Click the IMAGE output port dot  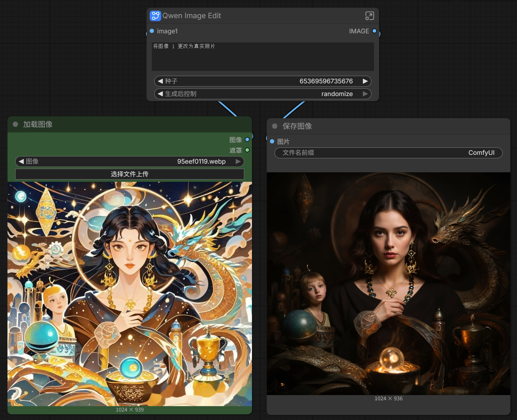pyautogui.click(x=374, y=31)
